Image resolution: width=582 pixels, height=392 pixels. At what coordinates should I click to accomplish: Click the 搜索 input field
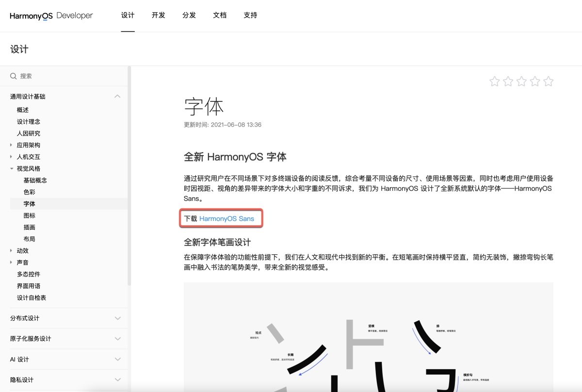(68, 76)
